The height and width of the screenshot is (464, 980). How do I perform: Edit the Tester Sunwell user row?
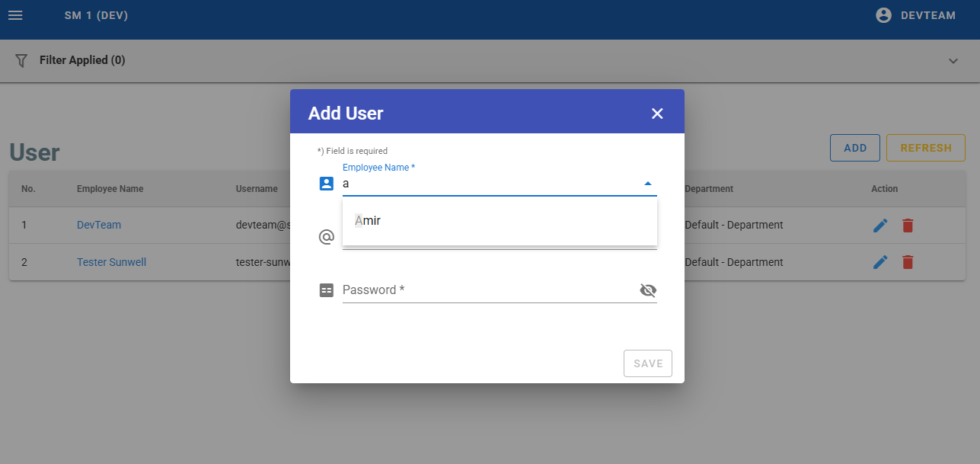(880, 262)
